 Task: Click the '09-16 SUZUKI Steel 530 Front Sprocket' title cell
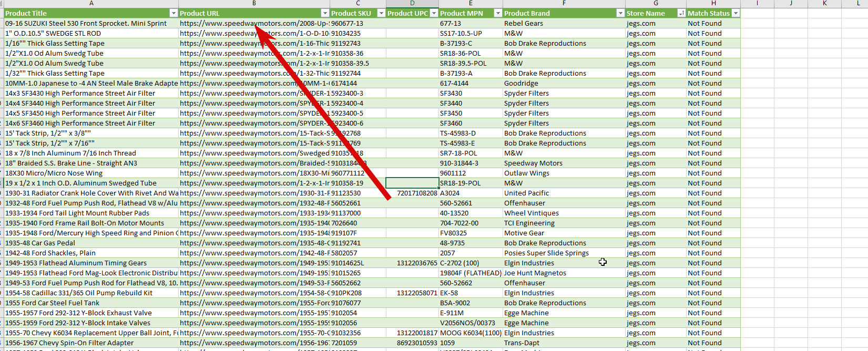[91, 23]
